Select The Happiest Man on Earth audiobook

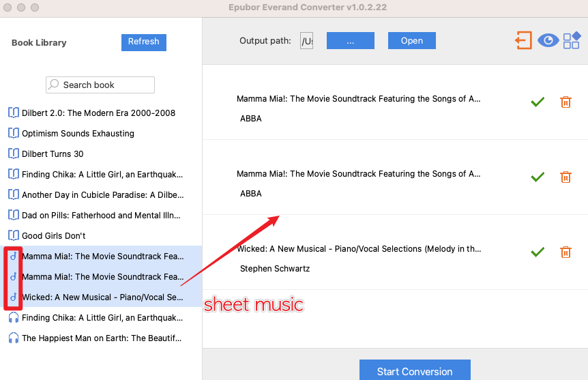pos(102,338)
